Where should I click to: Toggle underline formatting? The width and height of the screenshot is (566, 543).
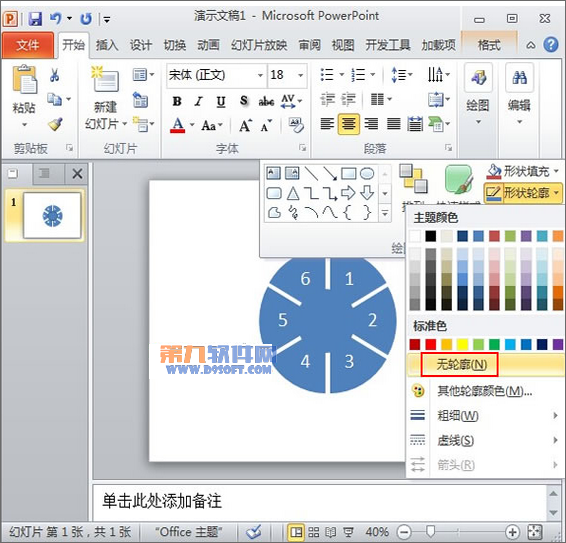pos(221,102)
